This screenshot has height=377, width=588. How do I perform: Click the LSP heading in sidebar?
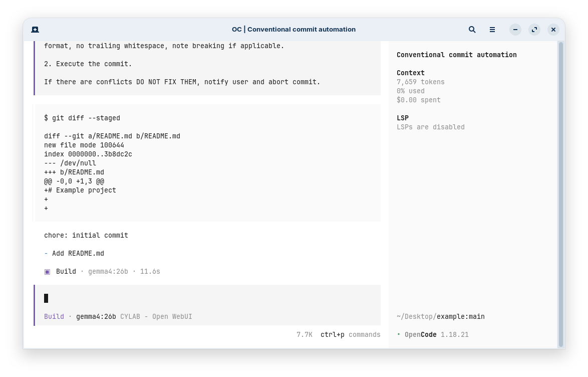tap(403, 118)
